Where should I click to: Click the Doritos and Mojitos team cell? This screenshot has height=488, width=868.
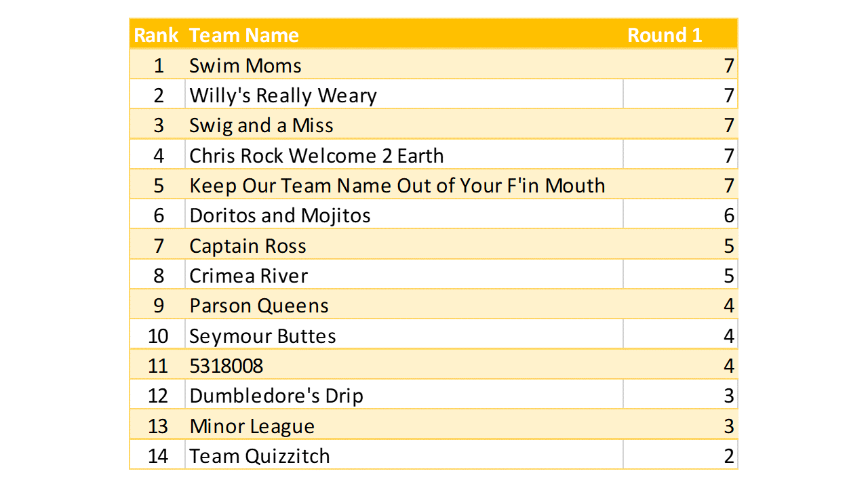280,216
